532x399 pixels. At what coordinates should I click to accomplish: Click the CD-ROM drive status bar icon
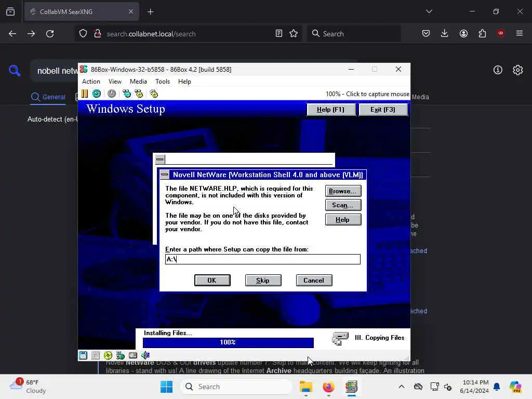point(108,355)
